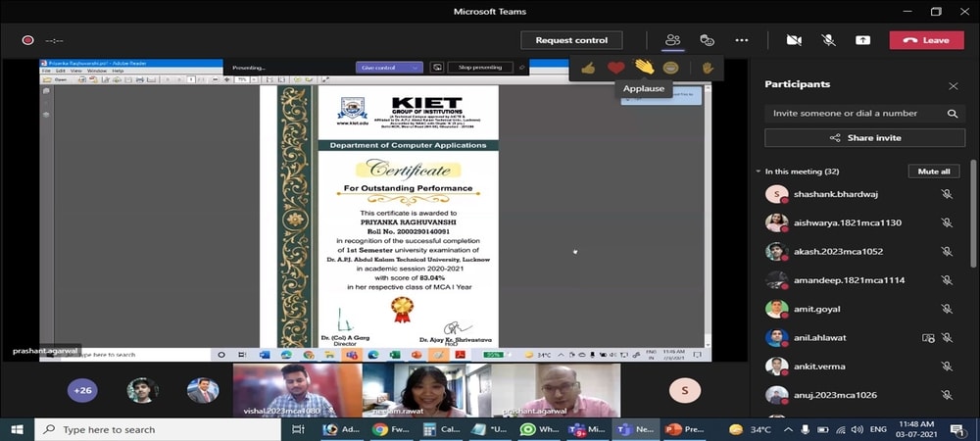Unmute your microphone
The height and width of the screenshot is (441, 980).
pos(828,40)
